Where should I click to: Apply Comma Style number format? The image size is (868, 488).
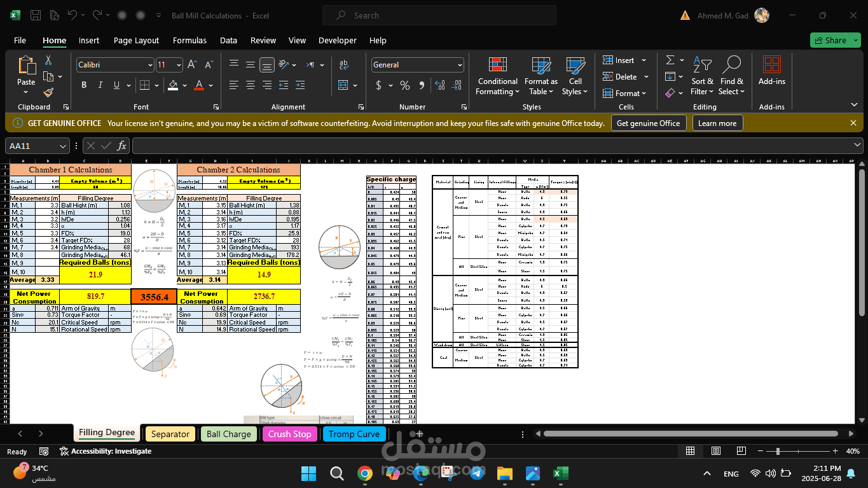(x=420, y=85)
